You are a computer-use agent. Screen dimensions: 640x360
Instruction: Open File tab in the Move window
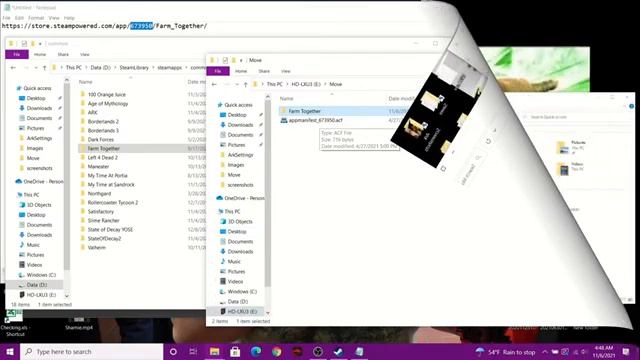coord(218,71)
